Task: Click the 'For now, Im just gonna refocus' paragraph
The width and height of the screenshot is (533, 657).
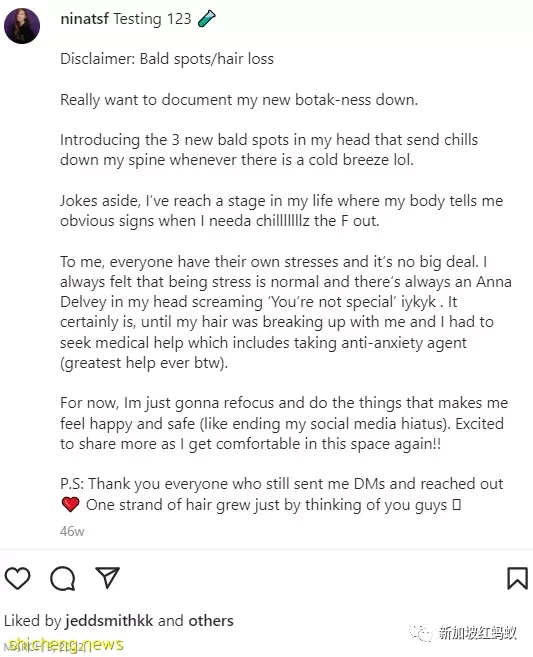Action: coord(284,423)
